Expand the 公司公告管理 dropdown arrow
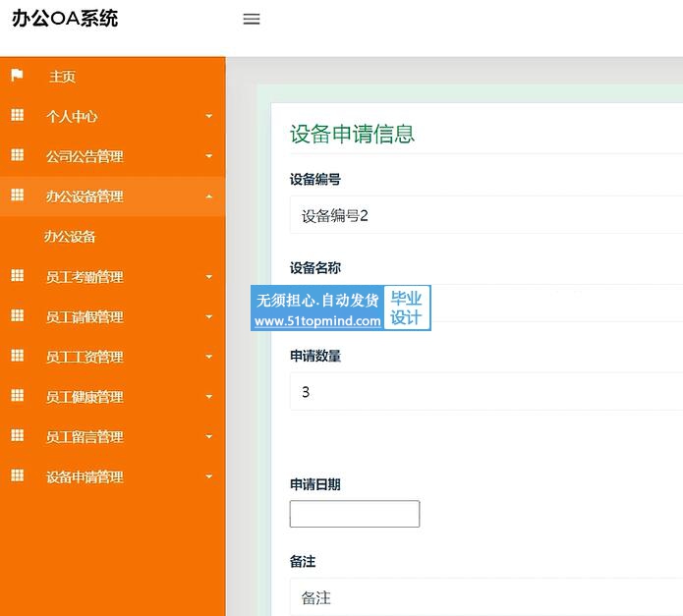Image resolution: width=683 pixels, height=616 pixels. point(209,156)
